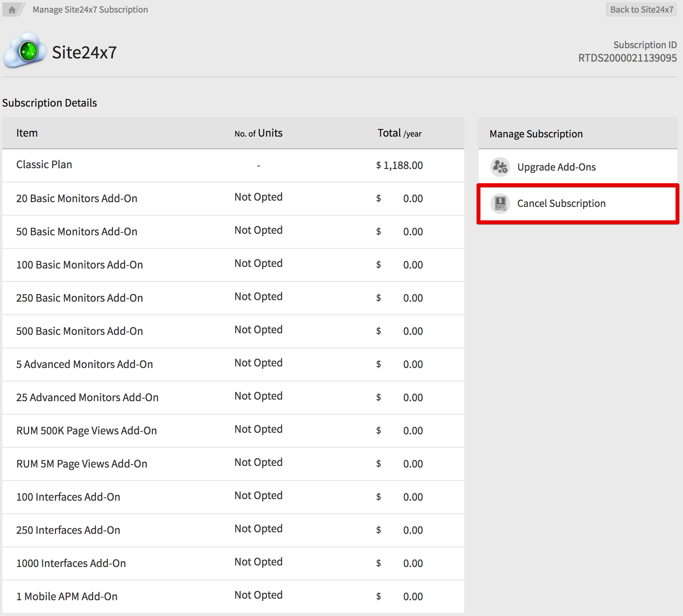The height and width of the screenshot is (616, 683).
Task: Go back to Site24x7
Action: point(641,9)
